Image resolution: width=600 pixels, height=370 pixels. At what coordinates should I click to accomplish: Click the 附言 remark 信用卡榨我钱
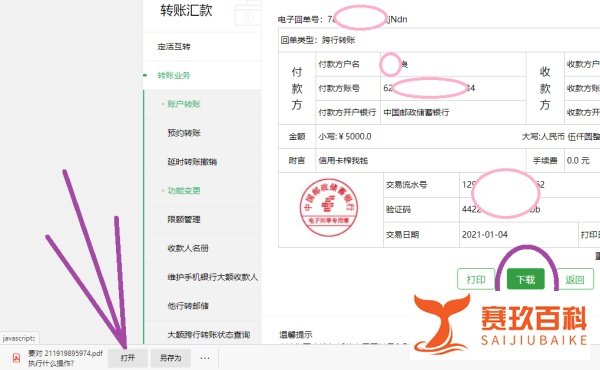(343, 161)
